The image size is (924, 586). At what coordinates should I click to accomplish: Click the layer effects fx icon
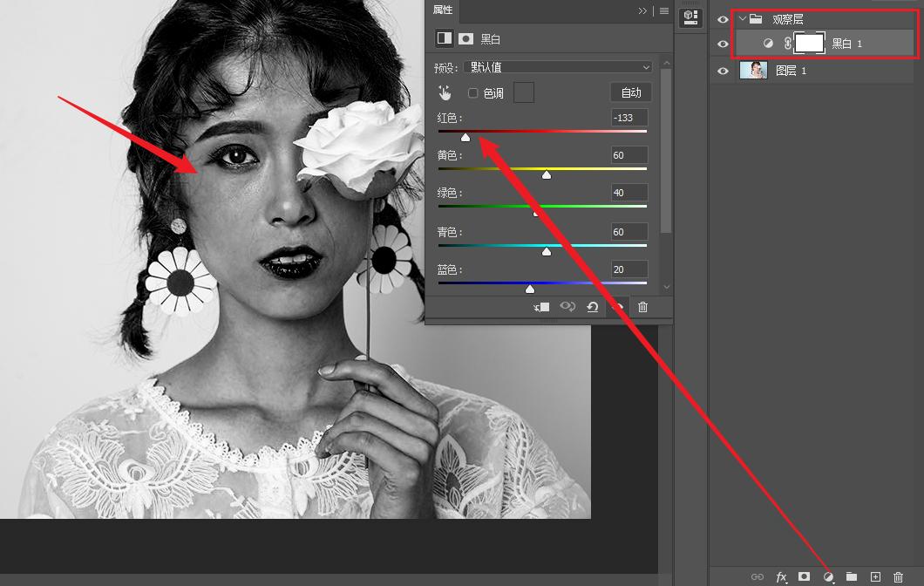781,577
